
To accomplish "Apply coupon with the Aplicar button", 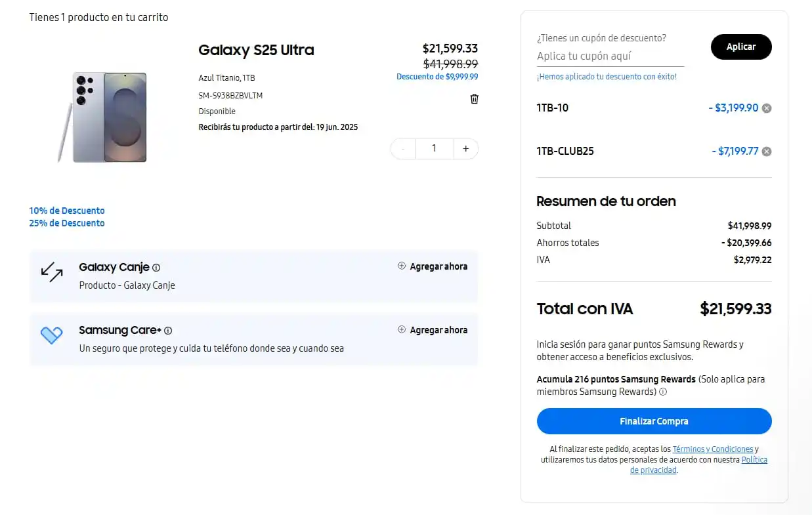I will pos(741,47).
